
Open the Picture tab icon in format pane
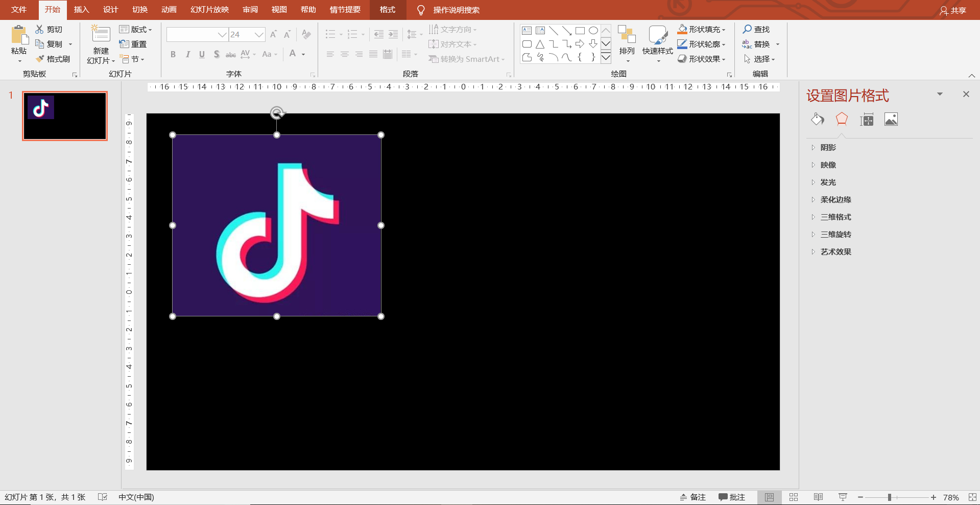pyautogui.click(x=891, y=120)
